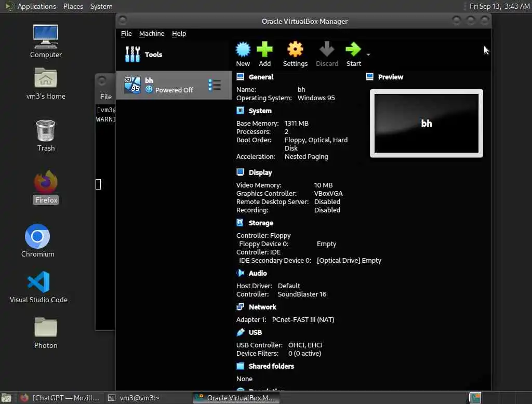The width and height of the screenshot is (532, 404).
Task: Select the bh Powered Off machine entry
Action: pyautogui.click(x=174, y=85)
